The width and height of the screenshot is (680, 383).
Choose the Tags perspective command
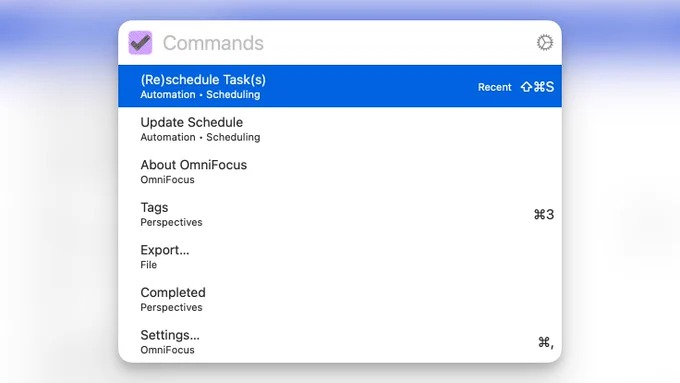click(340, 214)
